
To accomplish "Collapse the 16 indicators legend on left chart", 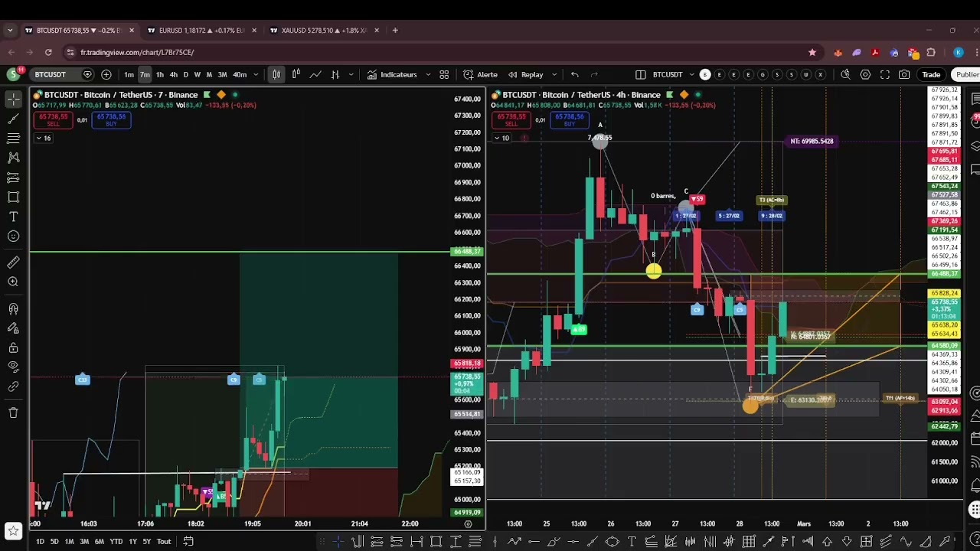I will (43, 138).
